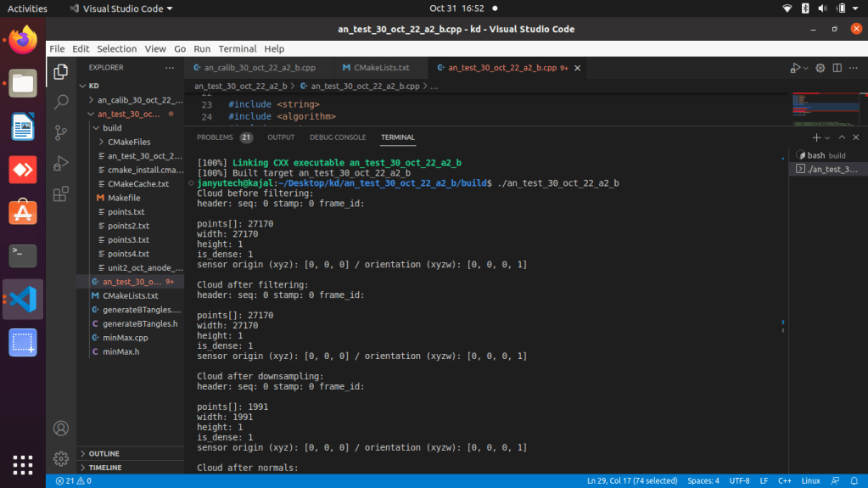Split the editor right
The image size is (868, 488).
pos(838,68)
